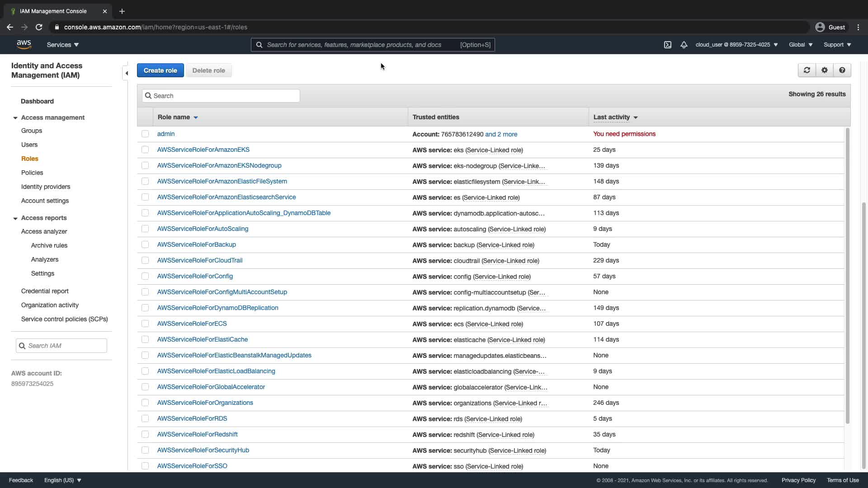This screenshot has height=488, width=868.
Task: Click the Create role button
Action: point(160,70)
